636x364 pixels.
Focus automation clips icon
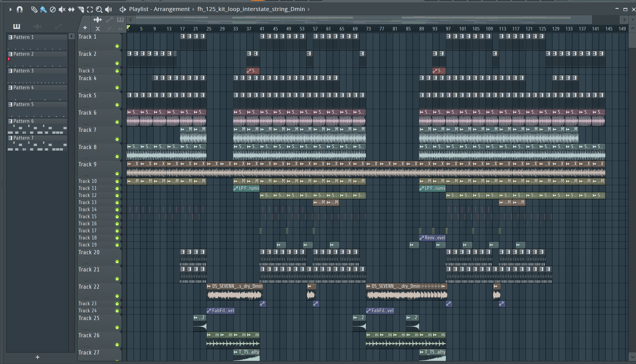coord(110,19)
